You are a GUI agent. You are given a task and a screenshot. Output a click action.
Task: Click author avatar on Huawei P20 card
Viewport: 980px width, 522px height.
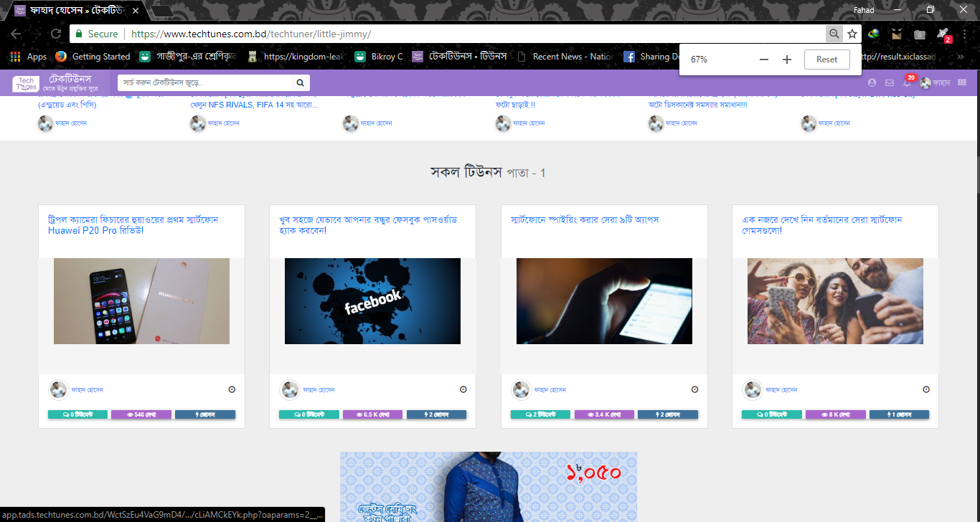pyautogui.click(x=57, y=389)
